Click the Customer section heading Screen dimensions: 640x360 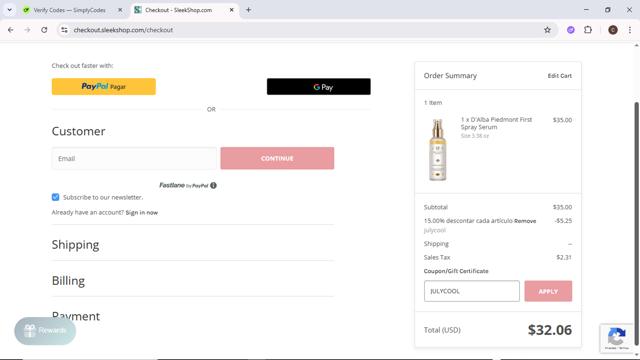click(x=78, y=131)
